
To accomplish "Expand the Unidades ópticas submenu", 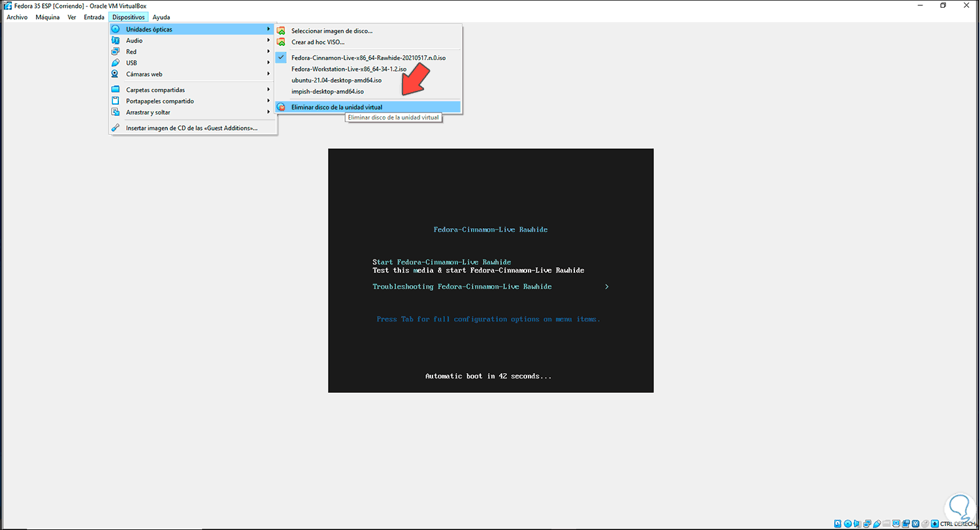I will click(193, 29).
